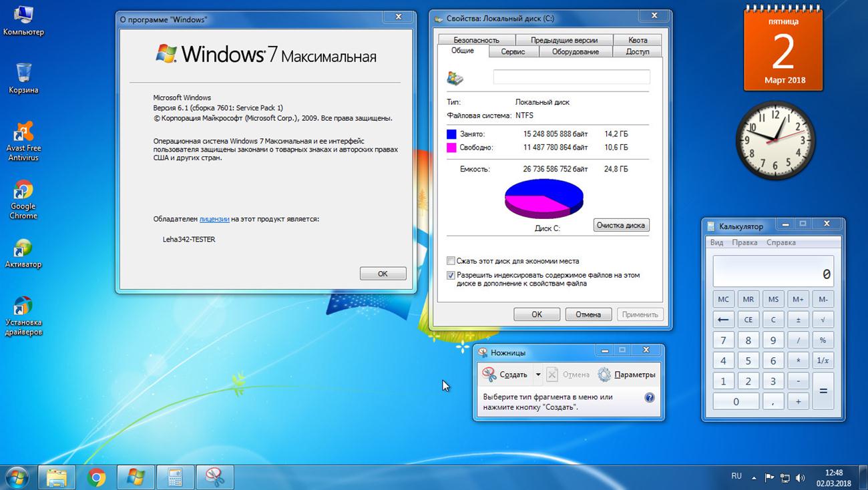Image resolution: width=868 pixels, height=490 pixels.
Task: Click the Calculator display showing 0
Action: pos(773,272)
